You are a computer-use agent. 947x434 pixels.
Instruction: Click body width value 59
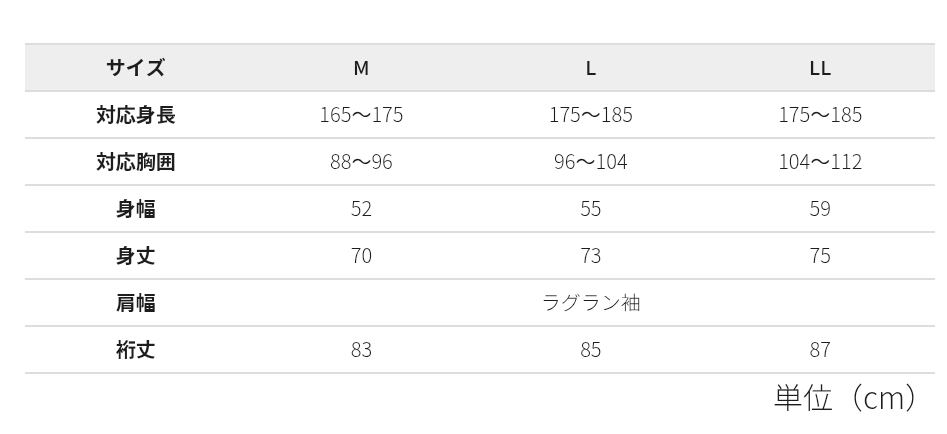(820, 209)
